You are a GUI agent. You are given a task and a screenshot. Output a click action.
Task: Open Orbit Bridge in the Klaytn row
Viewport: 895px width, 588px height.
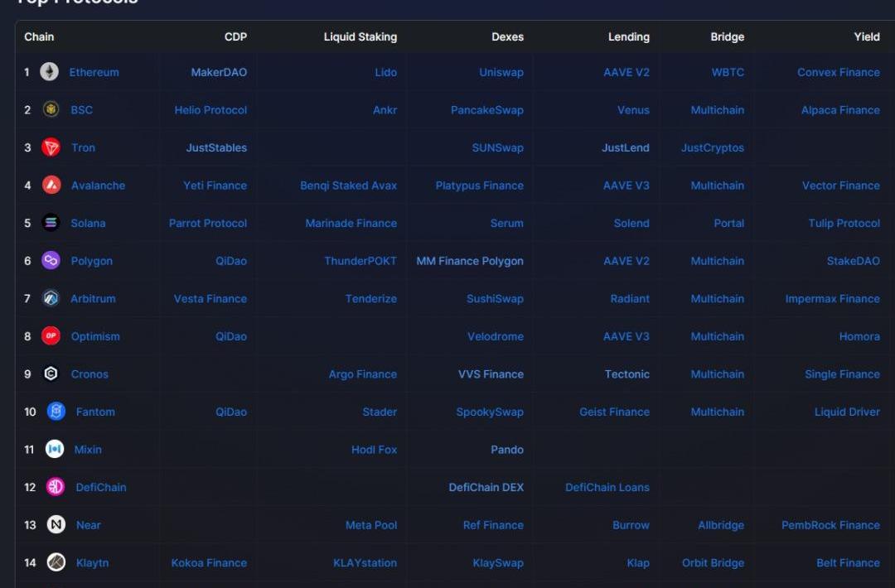713,563
